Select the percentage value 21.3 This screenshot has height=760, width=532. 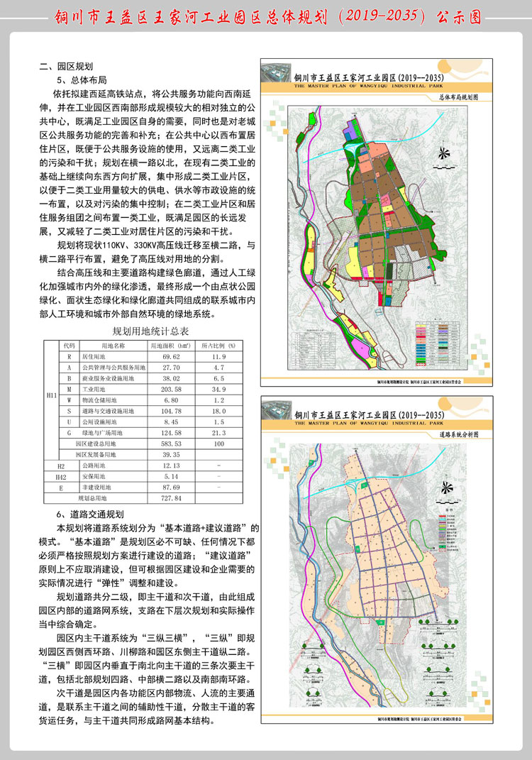218,433
